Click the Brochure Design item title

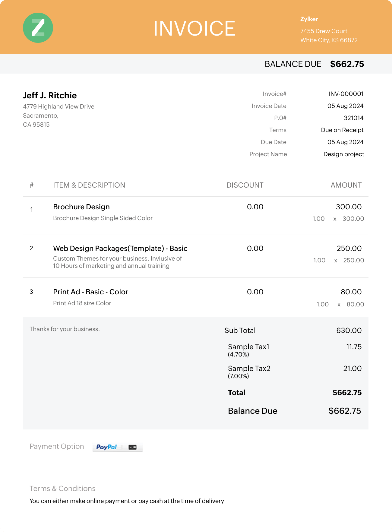(x=81, y=207)
